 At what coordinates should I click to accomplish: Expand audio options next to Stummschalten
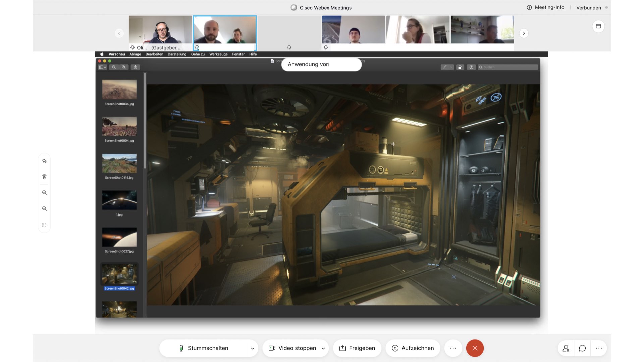coord(252,348)
